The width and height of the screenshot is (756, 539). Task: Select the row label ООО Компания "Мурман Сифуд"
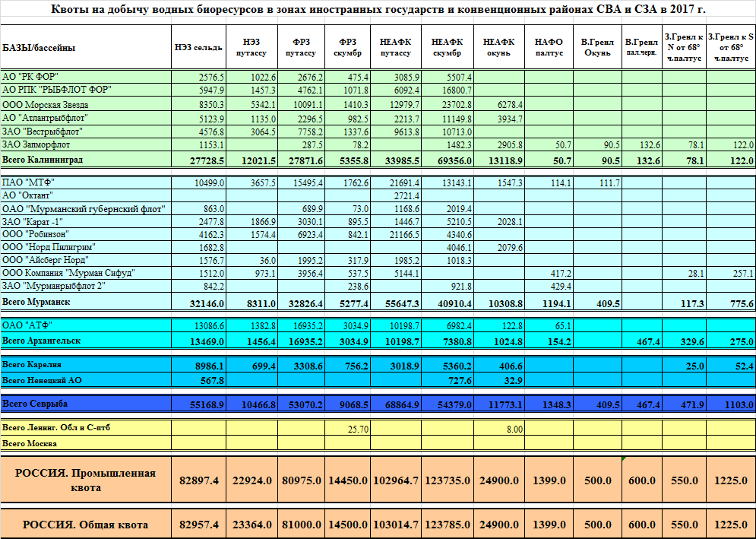point(86,273)
